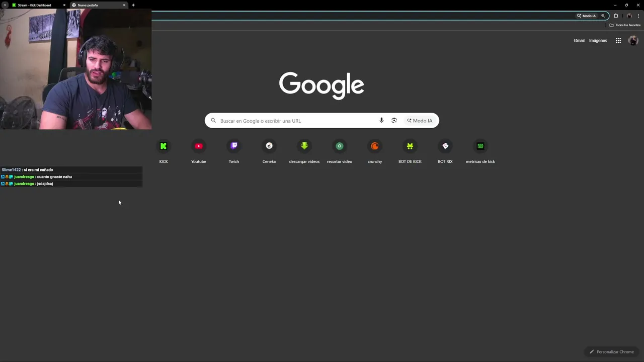The image size is (644, 362).
Task: Click chat message 'cuanto gnaste nahu'
Action: (x=54, y=177)
